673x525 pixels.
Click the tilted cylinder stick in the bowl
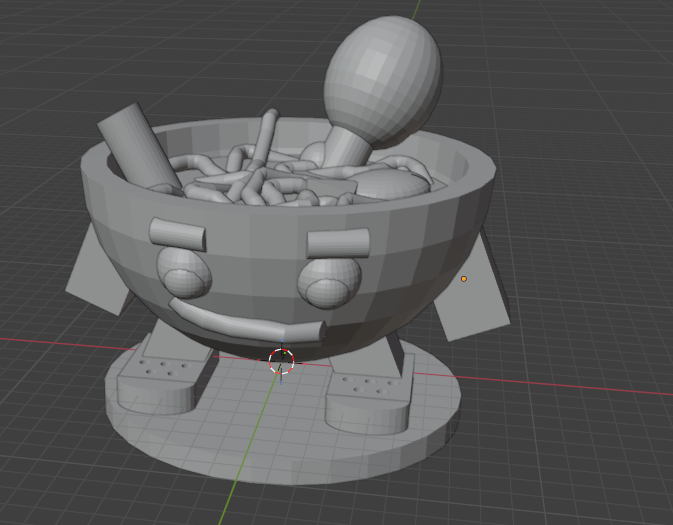[139, 147]
